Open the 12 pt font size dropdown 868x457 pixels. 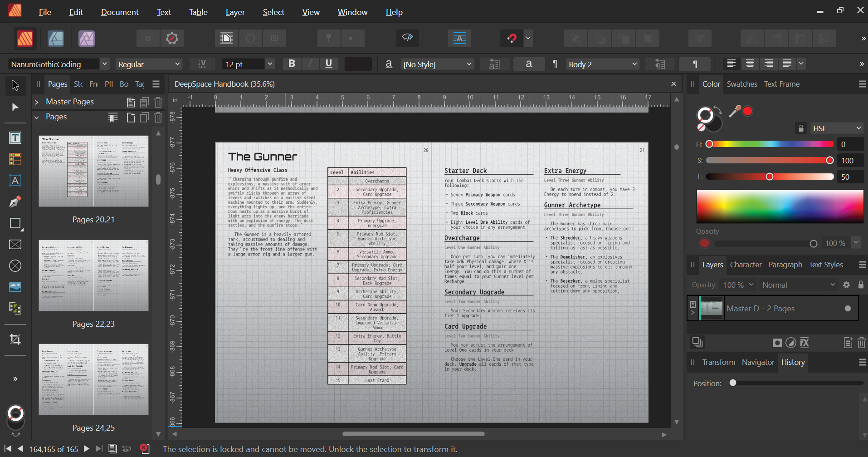tap(270, 64)
